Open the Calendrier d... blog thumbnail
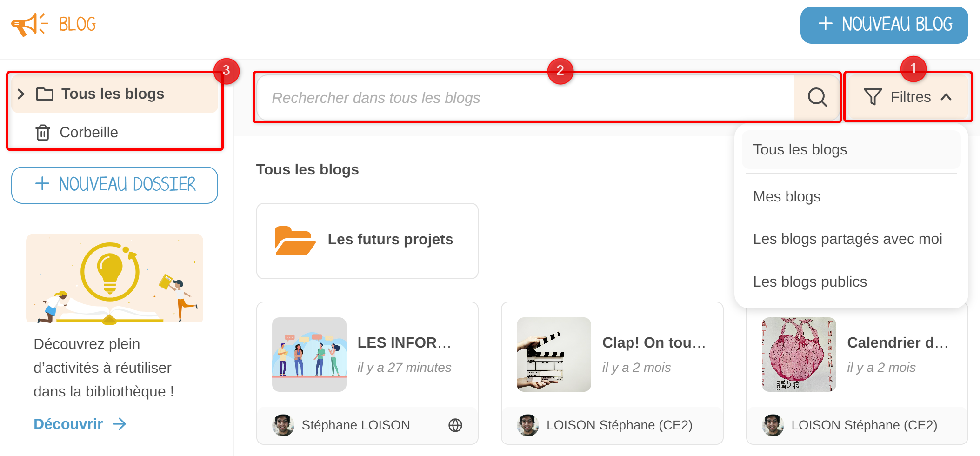The image size is (980, 456). tap(799, 355)
